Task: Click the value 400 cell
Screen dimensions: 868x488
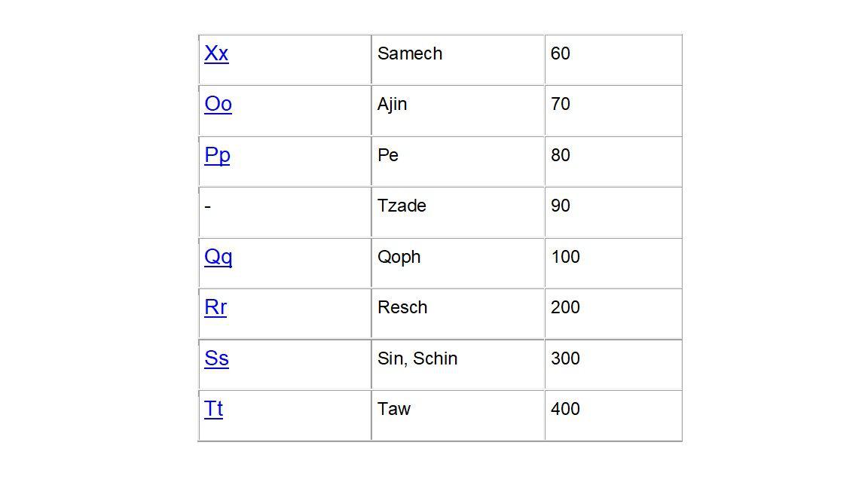Action: tap(565, 409)
